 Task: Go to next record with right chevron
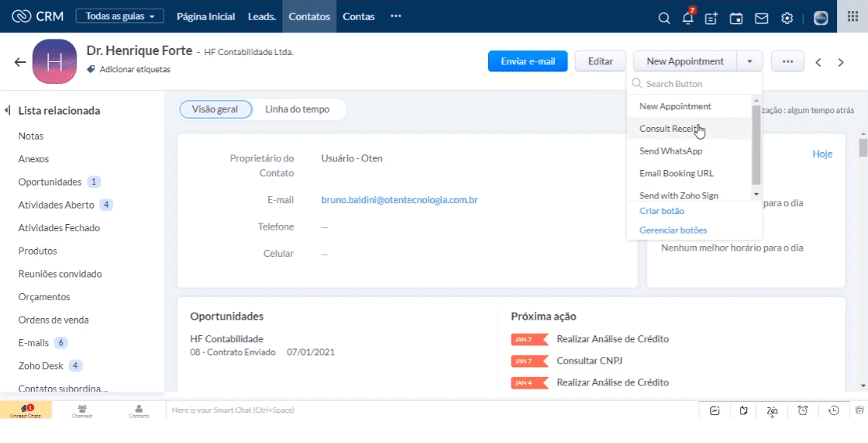(841, 62)
